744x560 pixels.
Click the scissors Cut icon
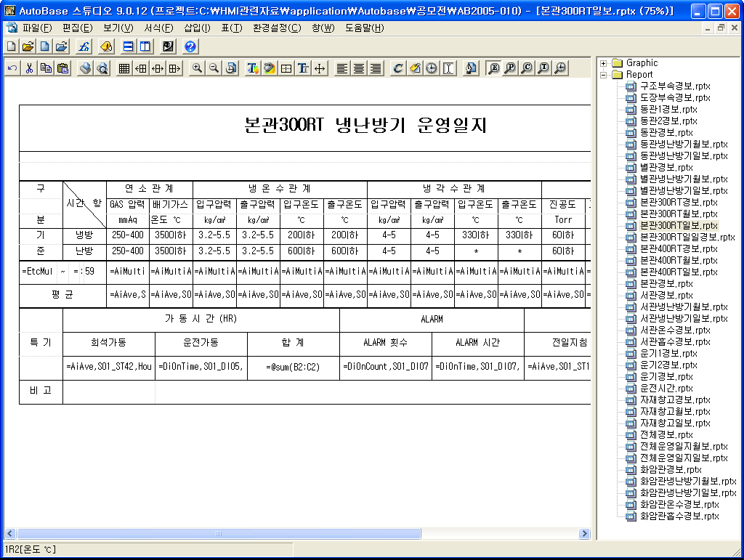(x=29, y=68)
